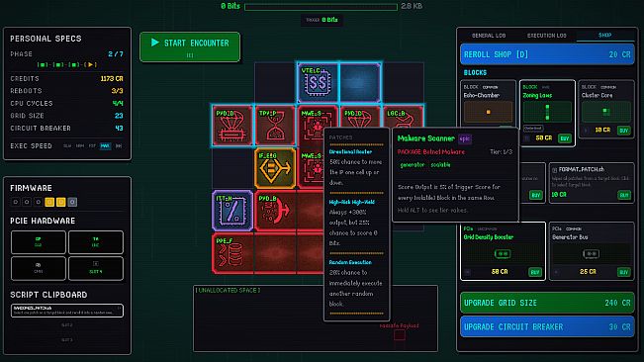Screen dimensions: 644x362
Task: Click the Malware Scanner tooltip title
Action: coord(426,138)
